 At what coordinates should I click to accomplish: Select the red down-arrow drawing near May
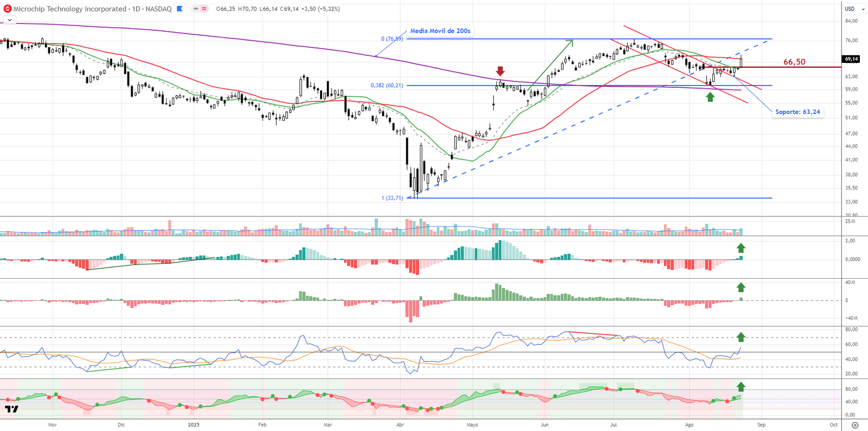500,71
